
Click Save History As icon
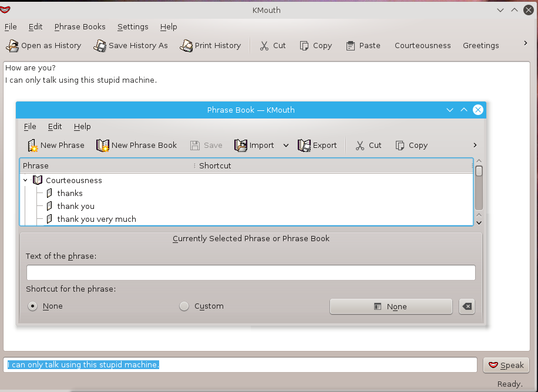(x=100, y=46)
